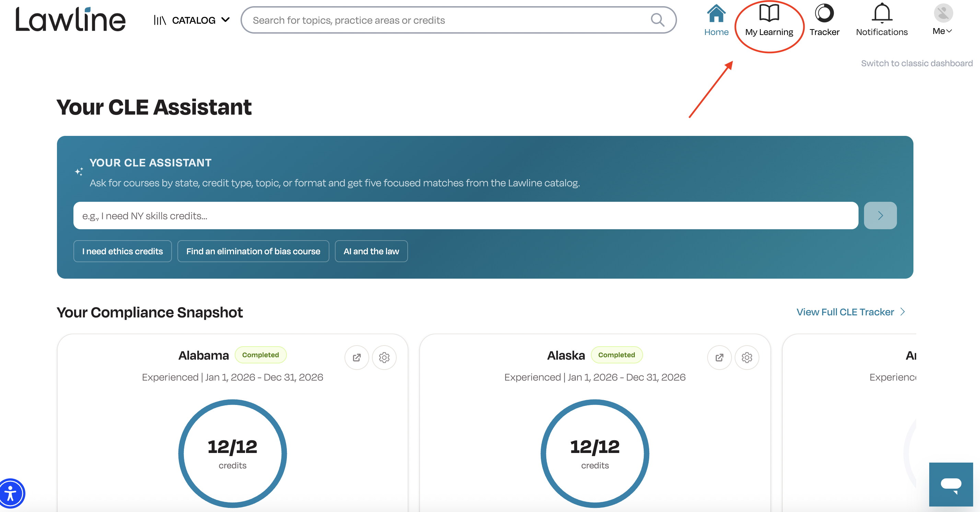
Task: Open the My Learning tab
Action: tap(769, 20)
